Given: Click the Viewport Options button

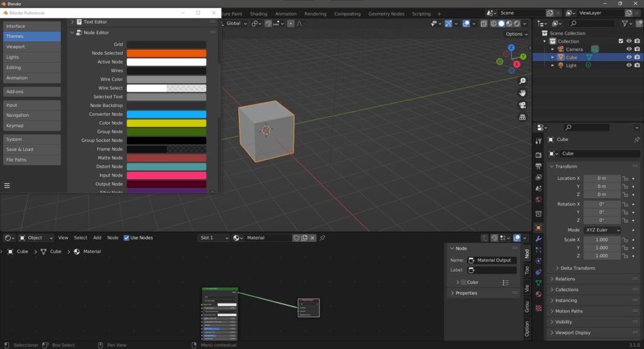Looking at the screenshot, I should [516, 34].
